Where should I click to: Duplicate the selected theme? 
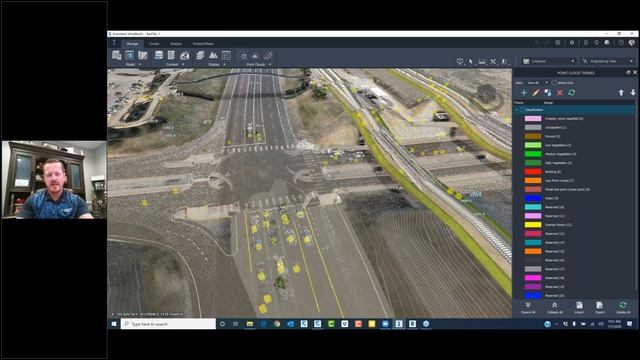click(x=548, y=93)
